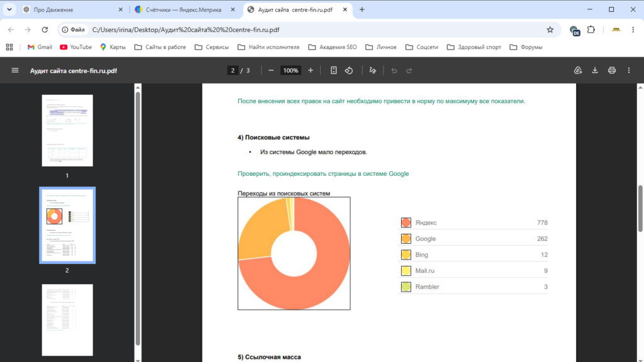
Task: Expand the Форумы bookmark folder
Action: click(x=526, y=47)
